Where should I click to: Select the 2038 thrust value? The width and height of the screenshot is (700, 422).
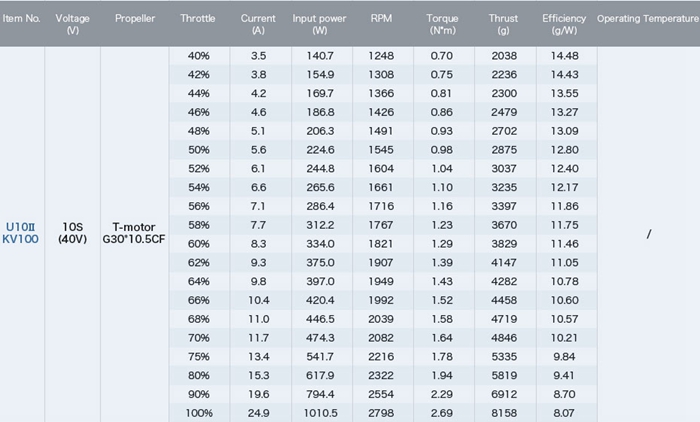click(x=504, y=56)
